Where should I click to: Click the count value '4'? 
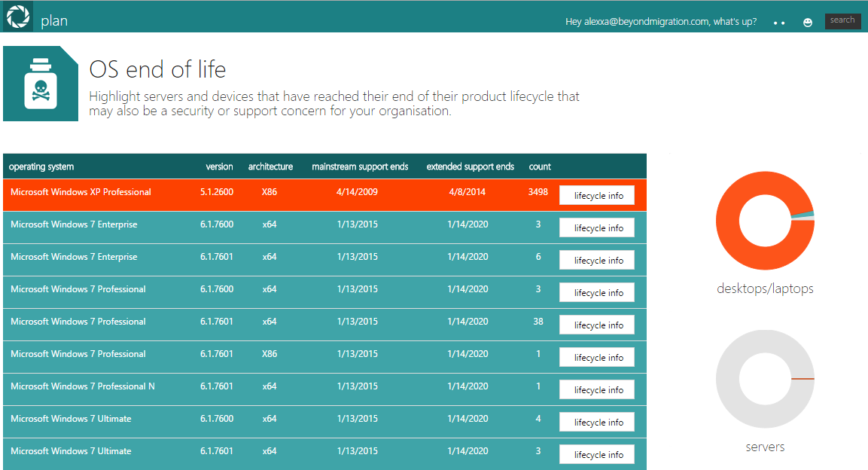[538, 419]
